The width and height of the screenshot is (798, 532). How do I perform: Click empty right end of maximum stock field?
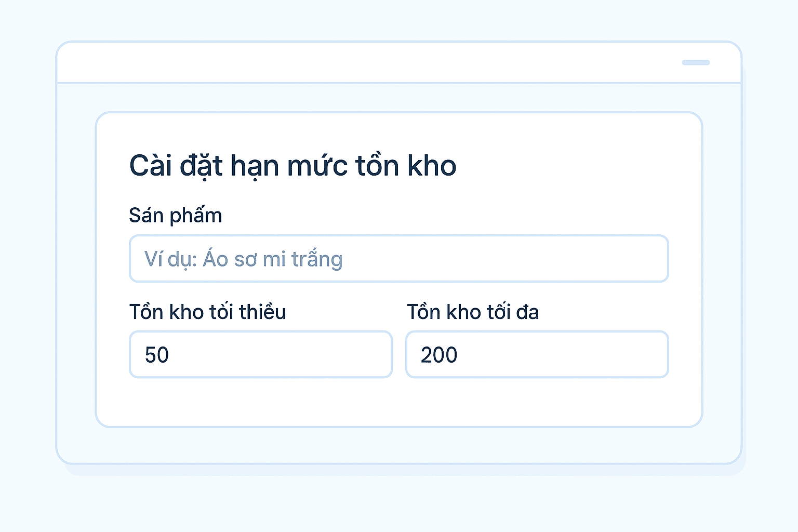point(629,355)
